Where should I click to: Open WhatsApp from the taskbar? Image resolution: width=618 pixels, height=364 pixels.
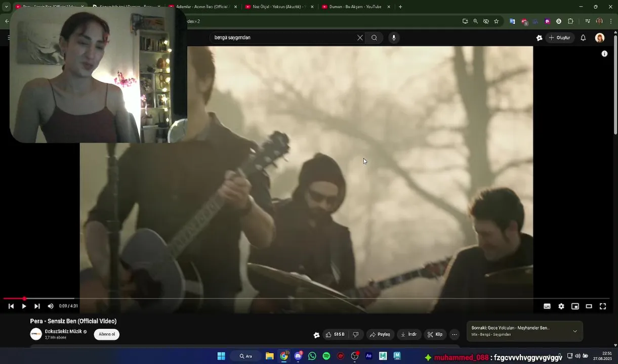click(312, 356)
